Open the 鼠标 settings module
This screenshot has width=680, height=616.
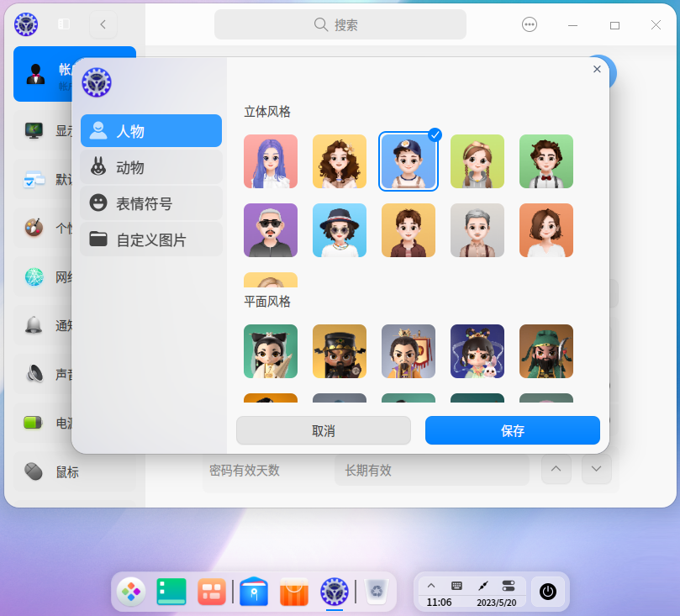click(75, 471)
